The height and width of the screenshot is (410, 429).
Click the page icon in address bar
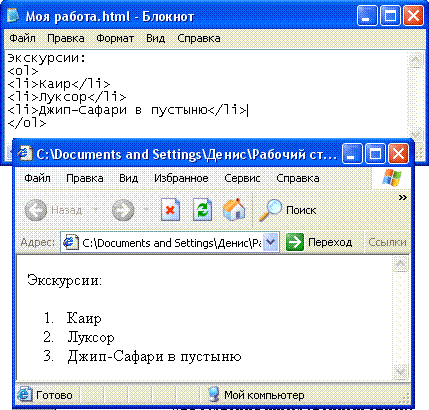(71, 242)
